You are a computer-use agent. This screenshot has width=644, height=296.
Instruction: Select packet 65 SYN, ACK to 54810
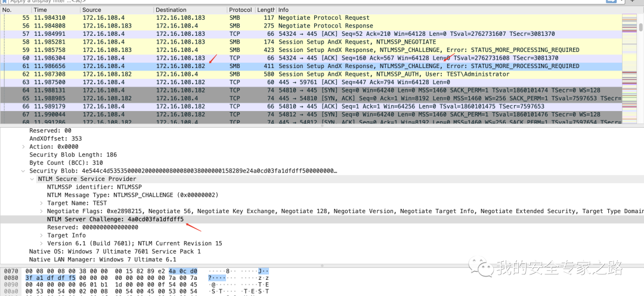[311, 98]
